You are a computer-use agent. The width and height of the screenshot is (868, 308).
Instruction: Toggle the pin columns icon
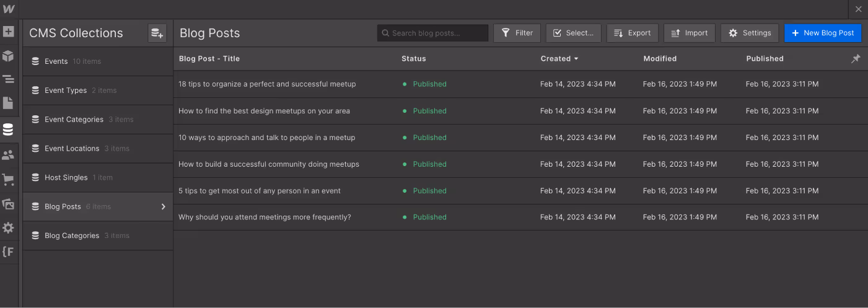tap(856, 59)
